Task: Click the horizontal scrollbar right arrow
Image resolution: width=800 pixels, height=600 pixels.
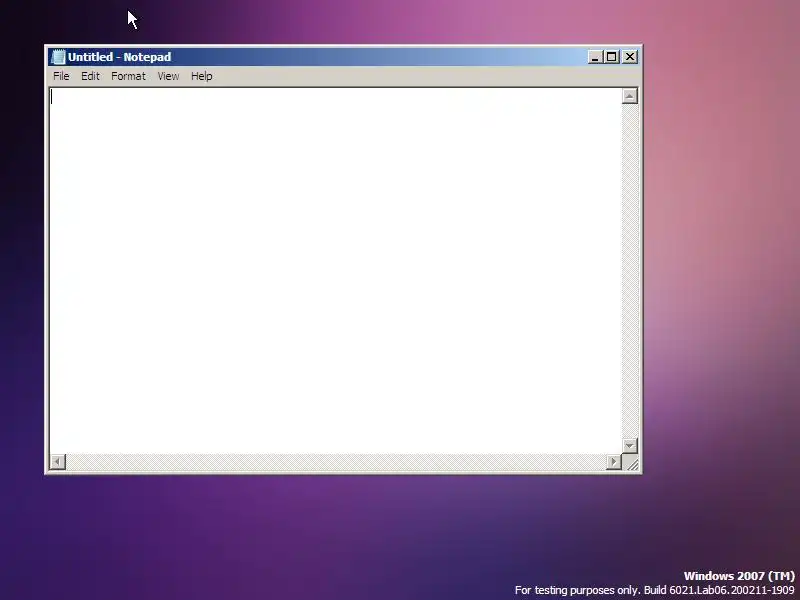Action: pos(614,462)
